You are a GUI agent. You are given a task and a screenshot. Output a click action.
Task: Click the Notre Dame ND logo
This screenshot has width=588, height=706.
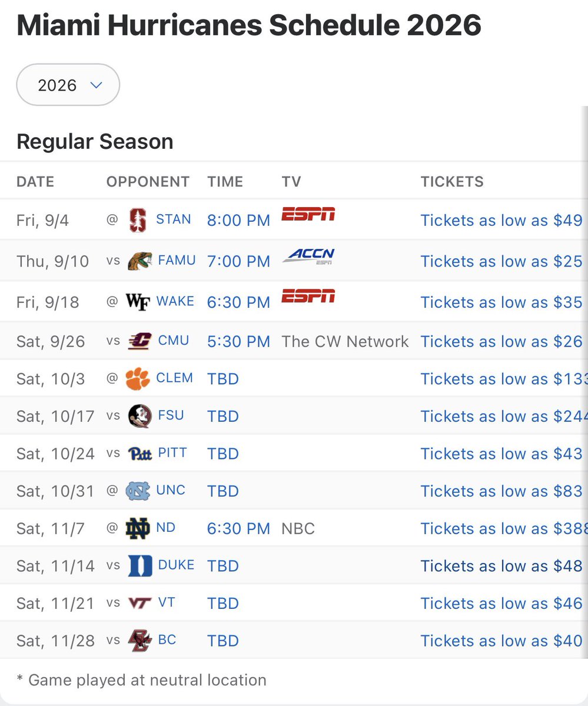coord(138,528)
